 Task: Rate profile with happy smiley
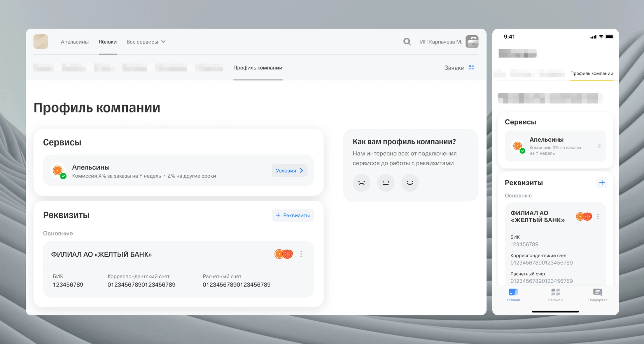coord(410,183)
